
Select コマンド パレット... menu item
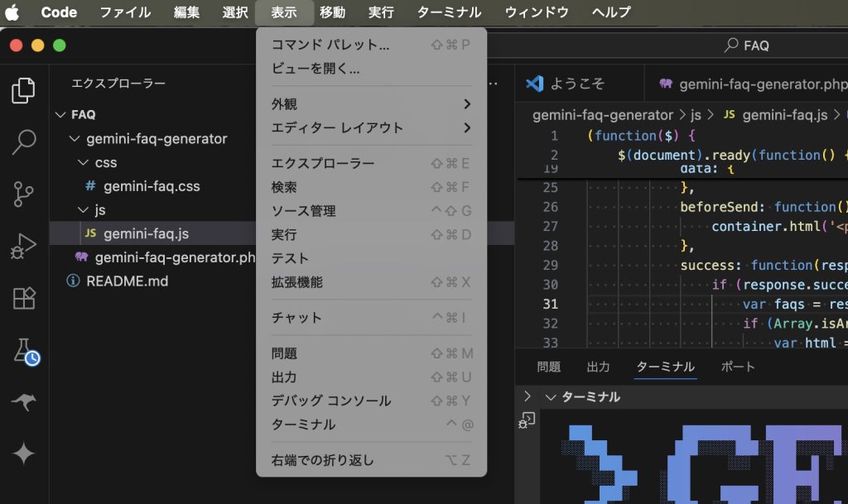(330, 45)
